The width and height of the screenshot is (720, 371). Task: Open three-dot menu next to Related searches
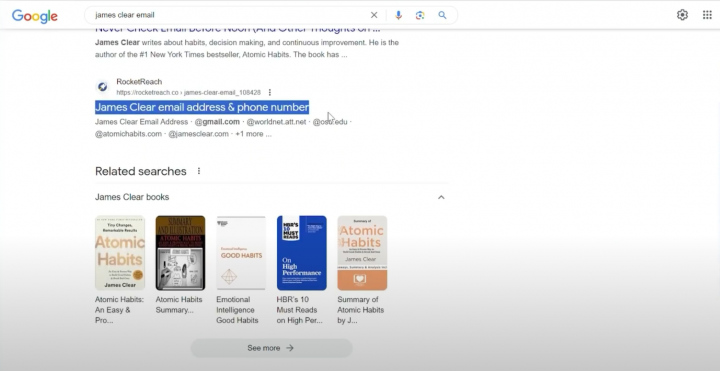199,171
